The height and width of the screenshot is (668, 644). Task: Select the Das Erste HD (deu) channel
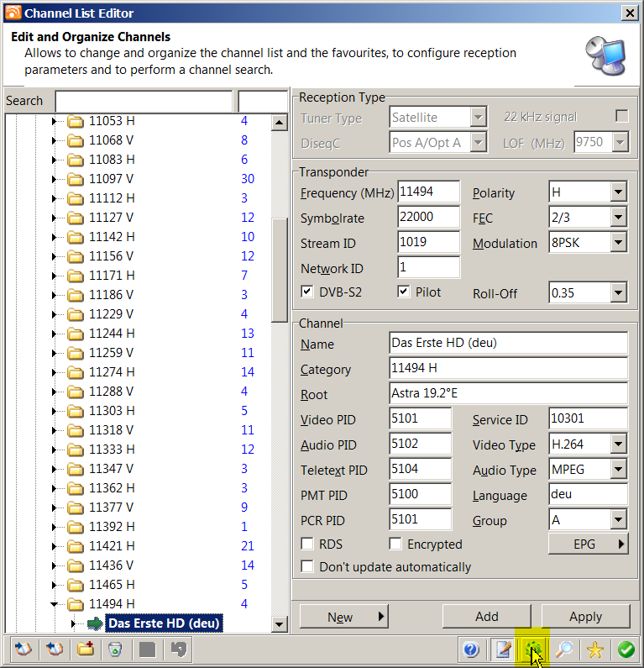164,623
